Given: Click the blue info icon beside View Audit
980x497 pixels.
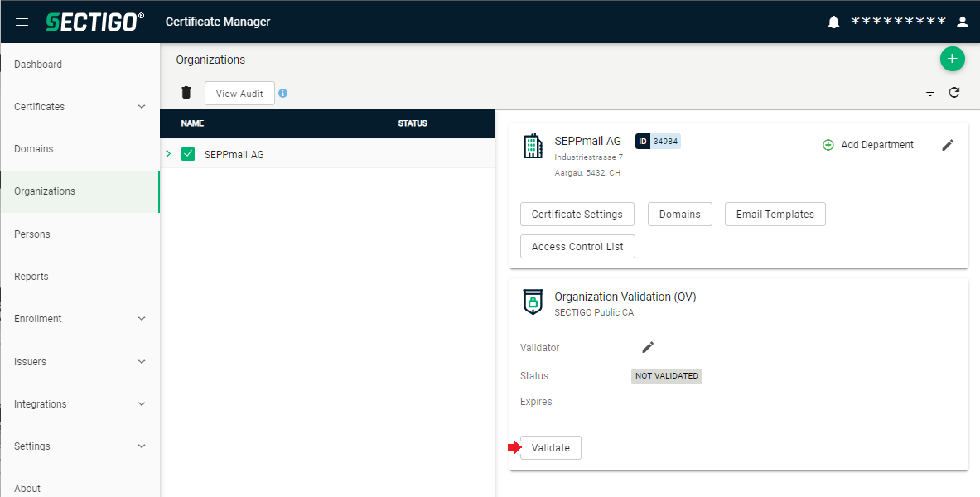Looking at the screenshot, I should (x=283, y=93).
